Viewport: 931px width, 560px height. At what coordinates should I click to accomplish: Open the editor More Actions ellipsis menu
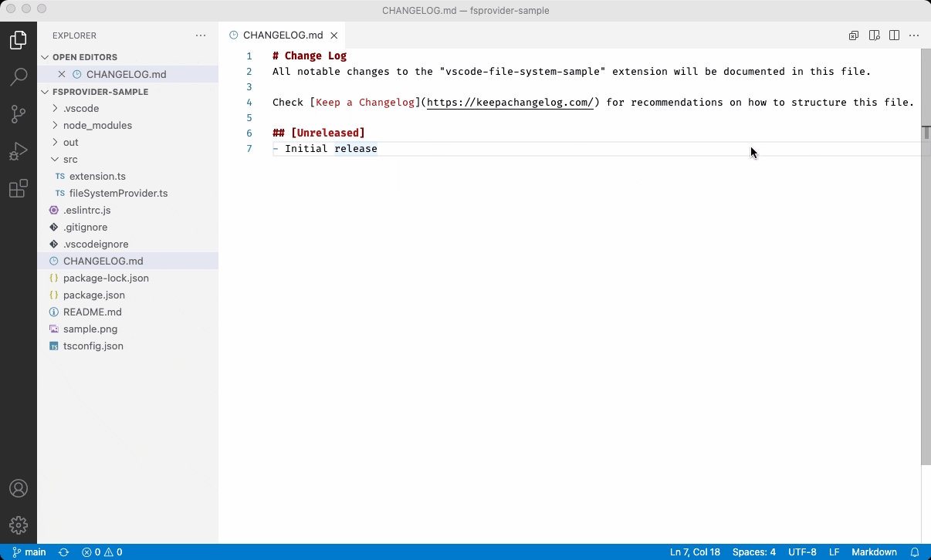pyautogui.click(x=914, y=35)
